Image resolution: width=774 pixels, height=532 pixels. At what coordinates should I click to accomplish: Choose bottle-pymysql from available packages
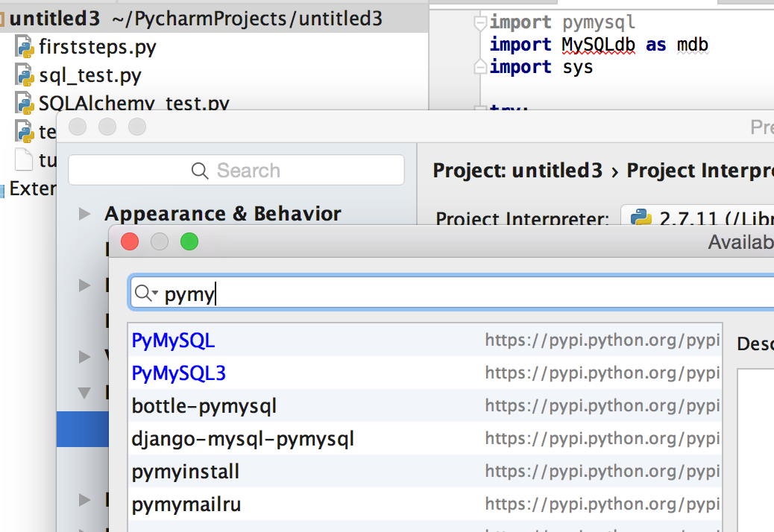[x=204, y=406]
